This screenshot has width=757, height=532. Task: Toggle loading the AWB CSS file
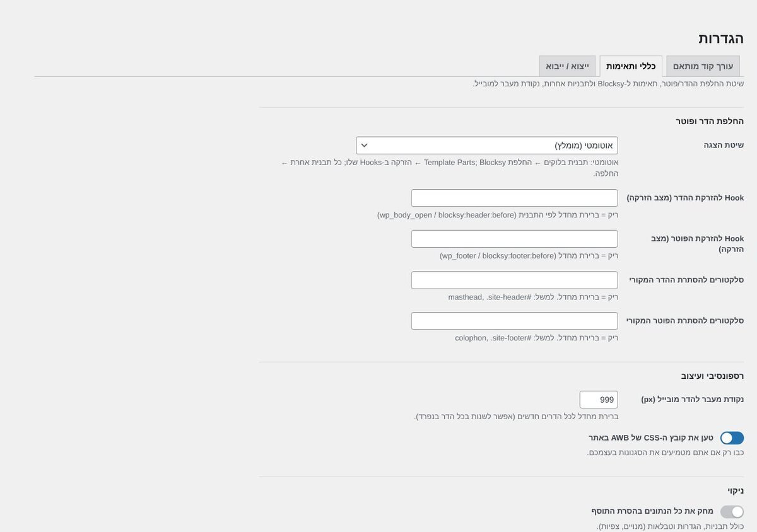(732, 438)
